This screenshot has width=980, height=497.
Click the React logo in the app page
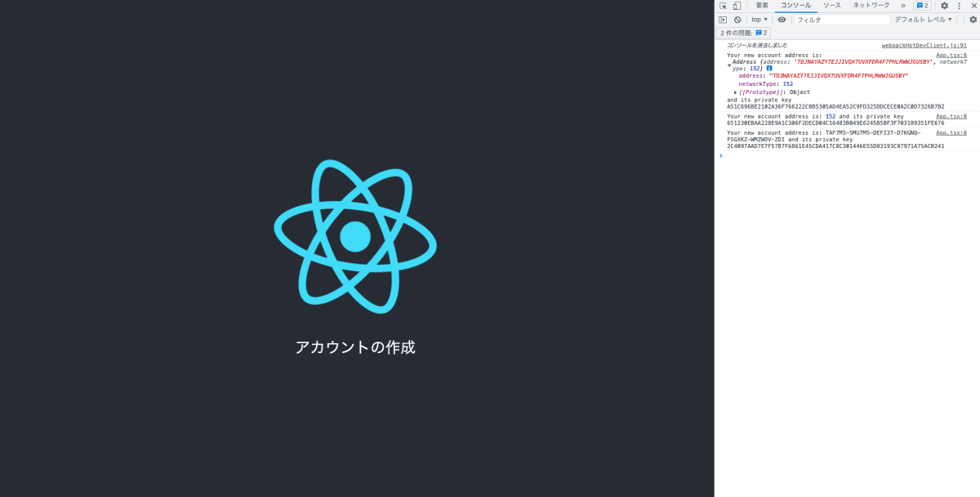point(355,236)
